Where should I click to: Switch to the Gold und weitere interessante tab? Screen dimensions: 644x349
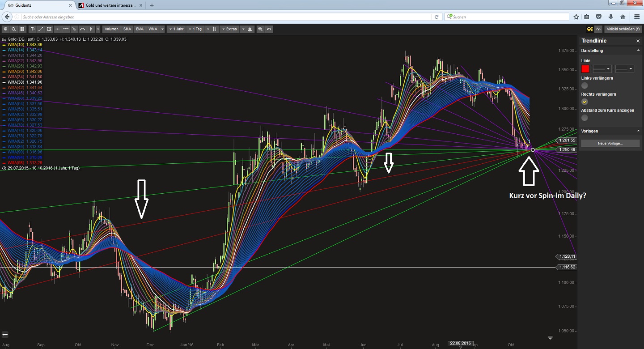point(110,5)
